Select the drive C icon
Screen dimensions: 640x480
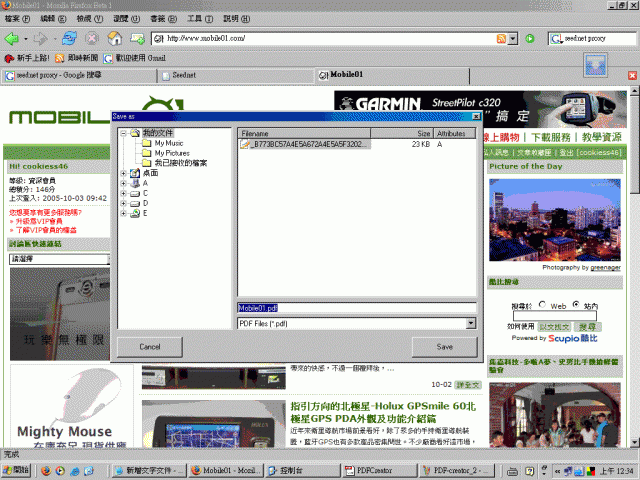click(135, 193)
